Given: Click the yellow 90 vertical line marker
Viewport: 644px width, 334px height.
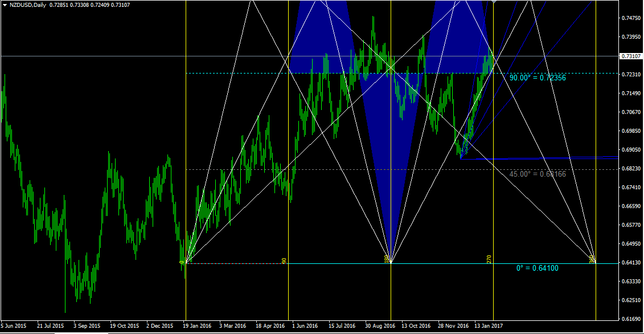Looking at the screenshot, I should coord(284,260).
